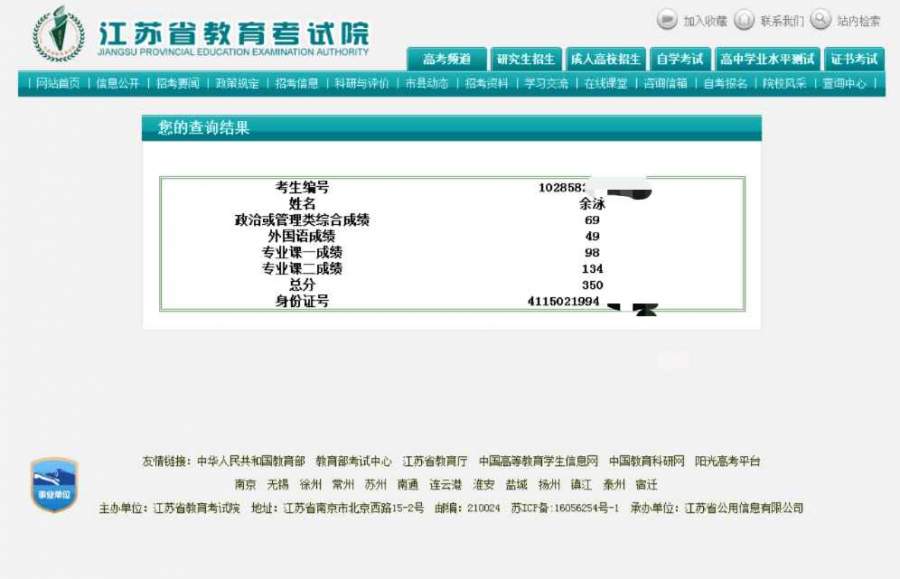Switch to the 成人高校招生 tab

pos(606,59)
